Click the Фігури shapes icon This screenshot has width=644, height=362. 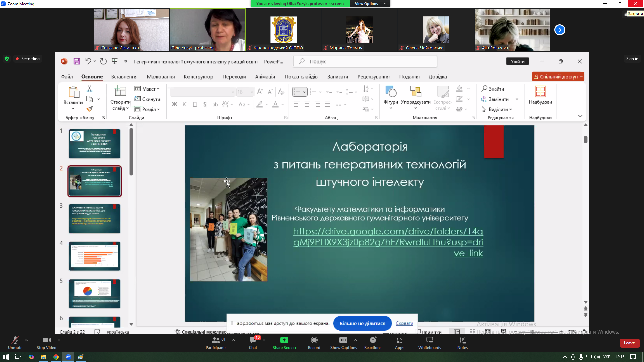click(x=391, y=92)
